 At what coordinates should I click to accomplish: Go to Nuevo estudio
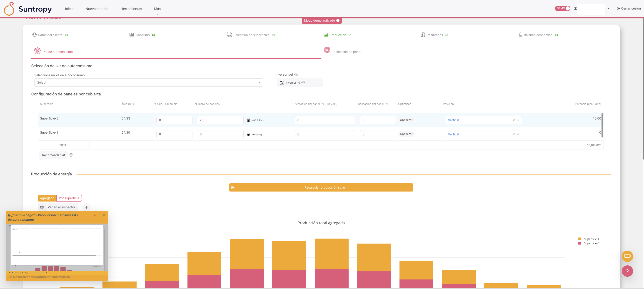click(97, 9)
